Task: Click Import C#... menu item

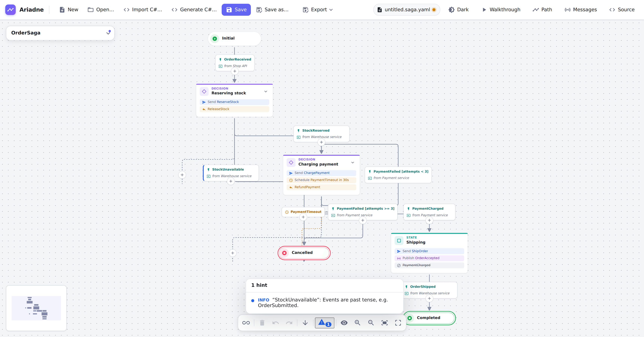Action: pos(143,10)
